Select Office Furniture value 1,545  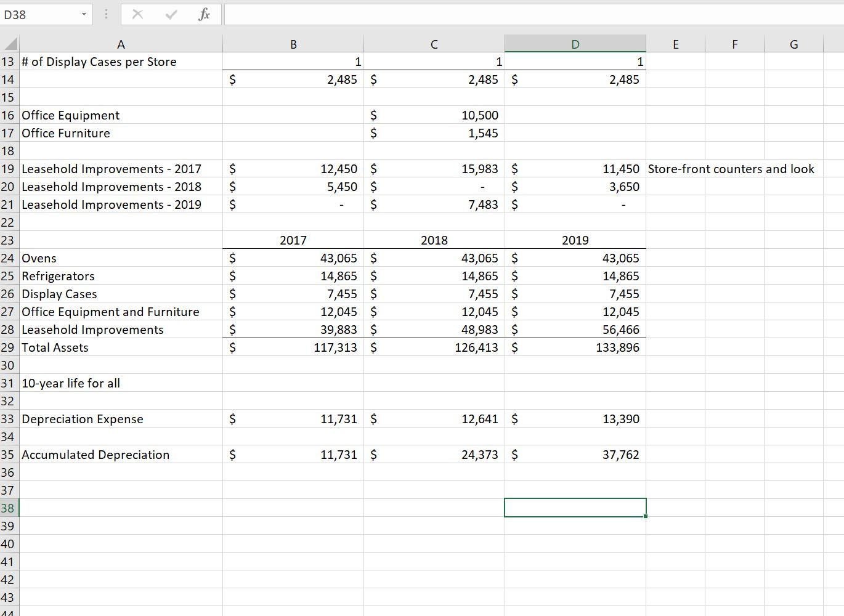tap(434, 133)
